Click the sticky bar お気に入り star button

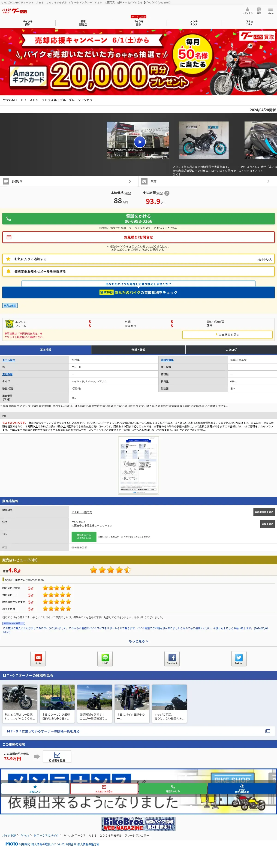tap(35, 788)
